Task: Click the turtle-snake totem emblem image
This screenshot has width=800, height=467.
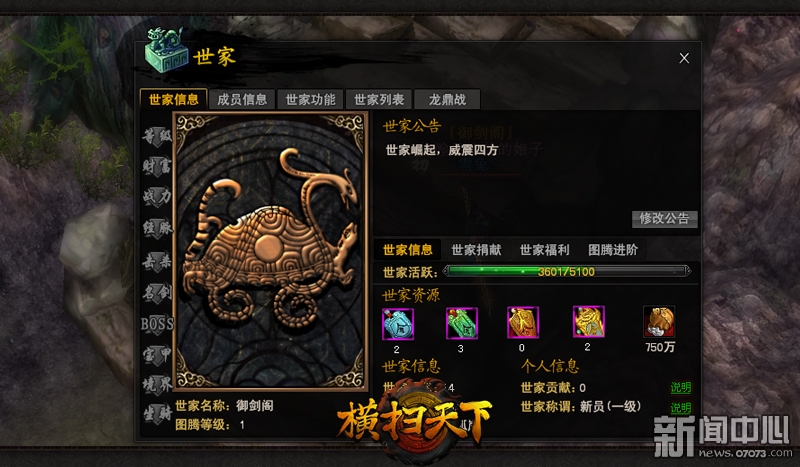Action: 270,252
